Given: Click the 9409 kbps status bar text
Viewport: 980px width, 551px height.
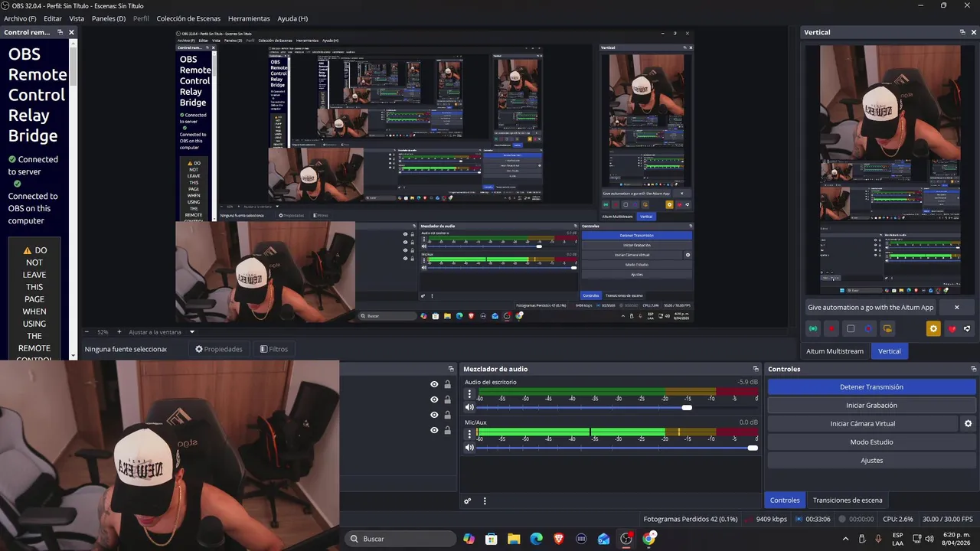Looking at the screenshot, I should (771, 519).
